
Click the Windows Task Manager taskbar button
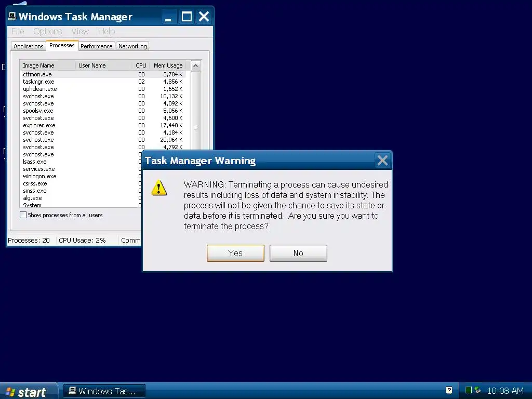(104, 391)
